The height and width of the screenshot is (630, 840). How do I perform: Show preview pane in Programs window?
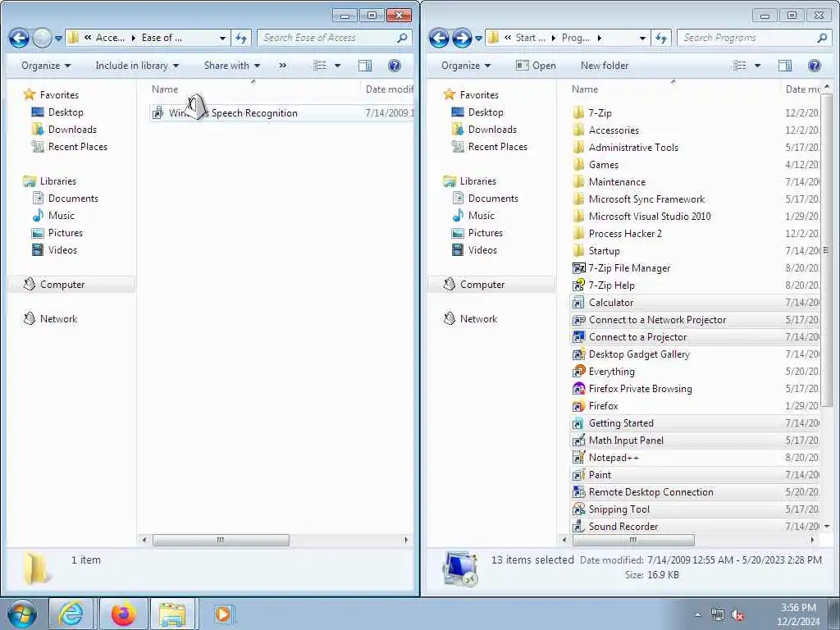(785, 66)
